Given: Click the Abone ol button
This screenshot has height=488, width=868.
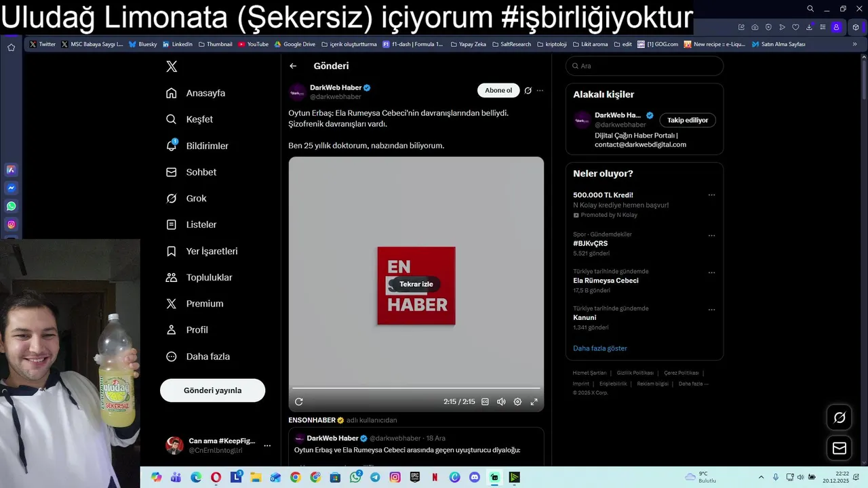Looking at the screenshot, I should pos(498,90).
